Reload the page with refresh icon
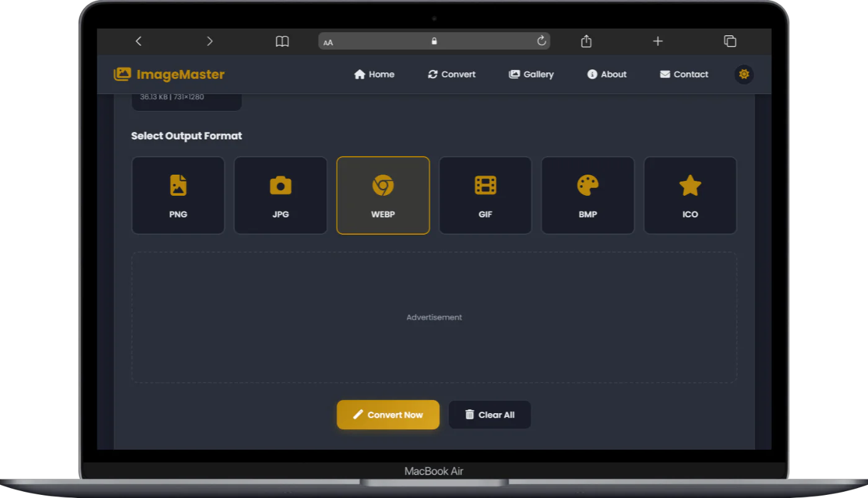The height and width of the screenshot is (498, 868). pos(541,41)
